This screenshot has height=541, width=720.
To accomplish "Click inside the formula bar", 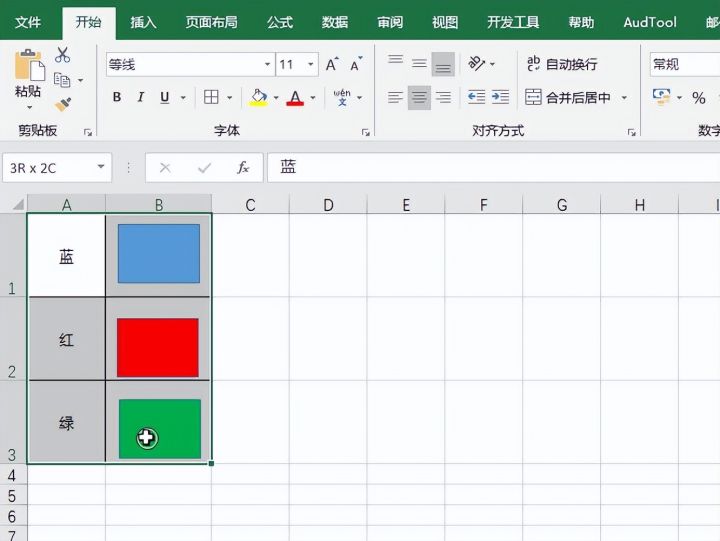I will tap(494, 168).
